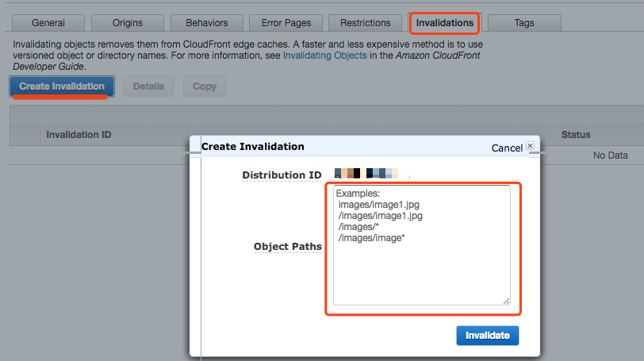Select the Invalidations tab
644x361 pixels.
tap(444, 23)
